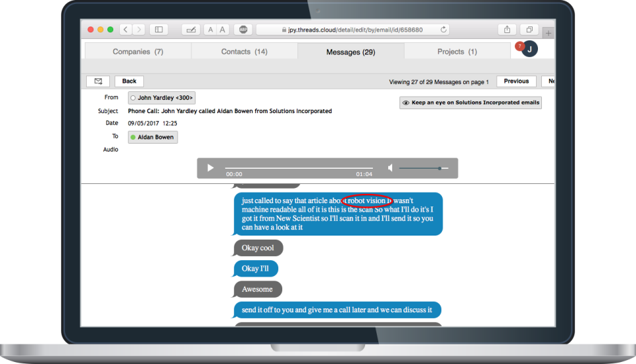This screenshot has width=636, height=364.
Task: Click the green zoom window button
Action: point(111,30)
